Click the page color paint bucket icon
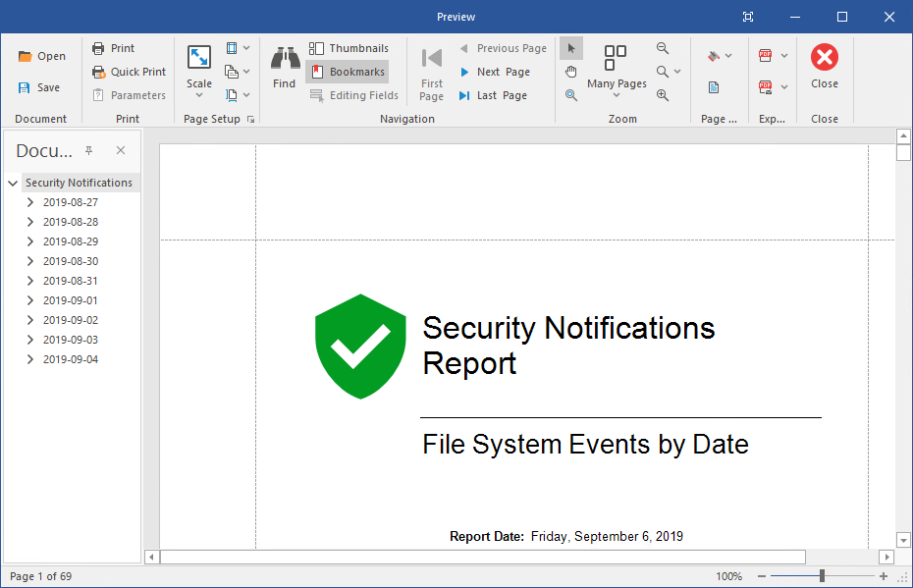 pos(714,56)
